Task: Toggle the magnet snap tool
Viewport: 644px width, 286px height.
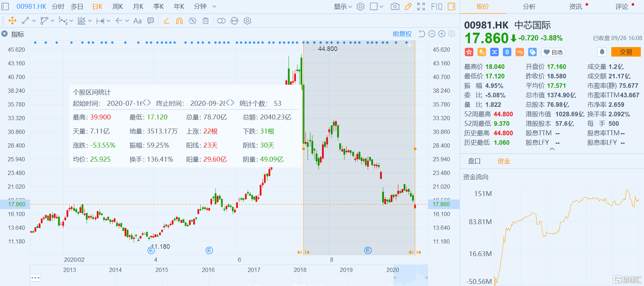Action: tap(179, 21)
